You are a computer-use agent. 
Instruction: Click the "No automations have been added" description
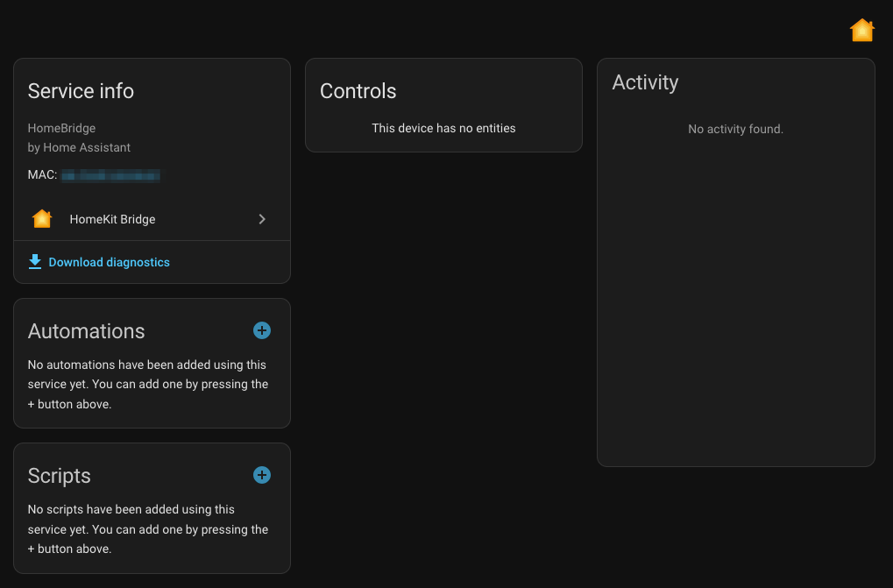pyautogui.click(x=148, y=384)
